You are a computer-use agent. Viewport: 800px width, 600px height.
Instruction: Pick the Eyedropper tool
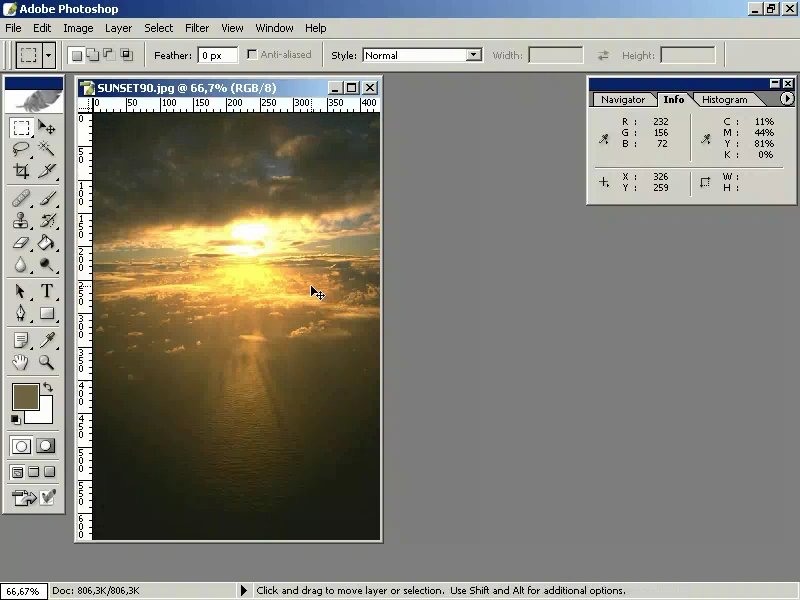[x=46, y=340]
